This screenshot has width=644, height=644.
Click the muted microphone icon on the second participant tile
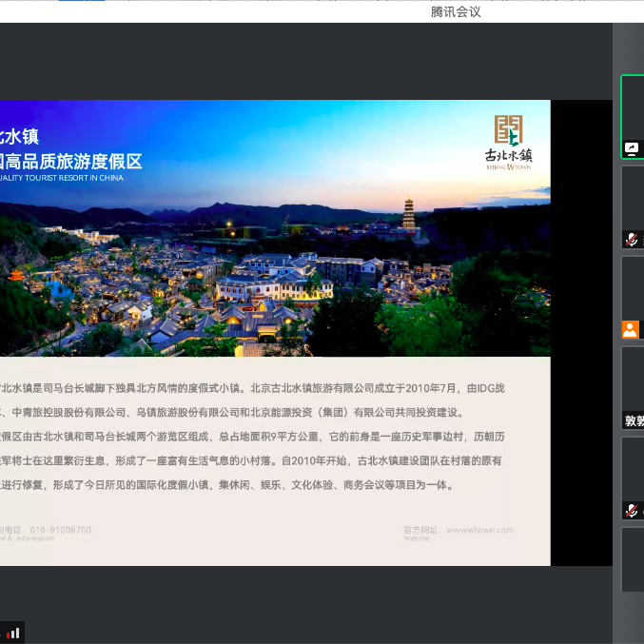(x=632, y=239)
